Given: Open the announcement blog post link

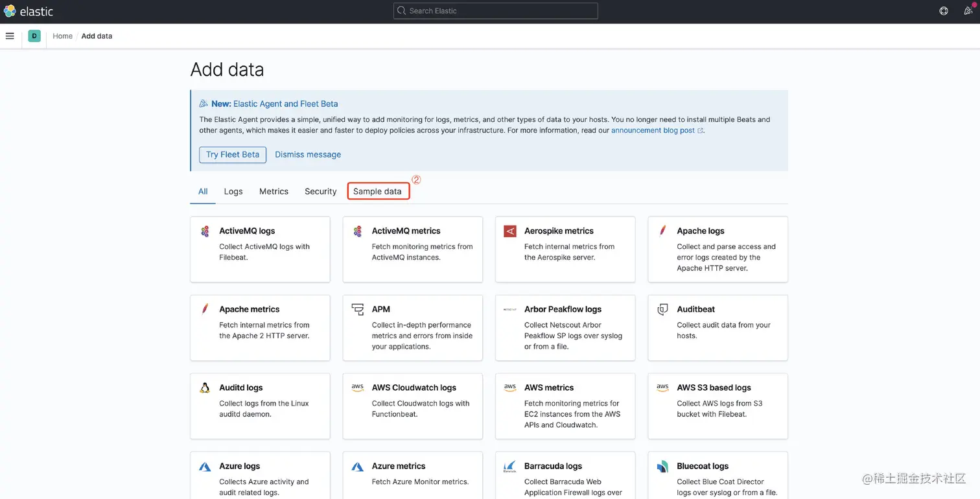Looking at the screenshot, I should click(657, 130).
